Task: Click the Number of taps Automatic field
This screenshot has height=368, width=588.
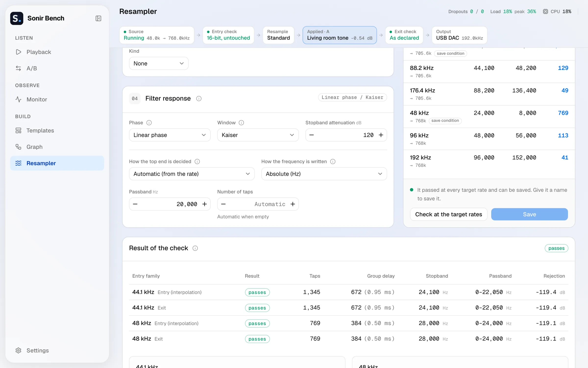Action: (x=258, y=204)
